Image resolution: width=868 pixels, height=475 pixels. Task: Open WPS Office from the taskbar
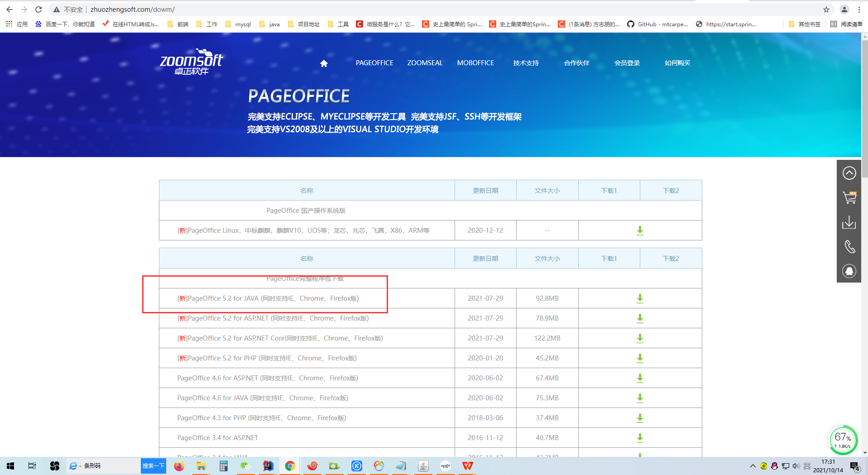(467, 466)
